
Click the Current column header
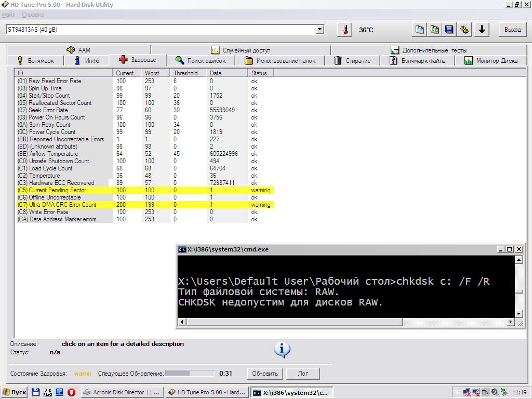[127, 73]
